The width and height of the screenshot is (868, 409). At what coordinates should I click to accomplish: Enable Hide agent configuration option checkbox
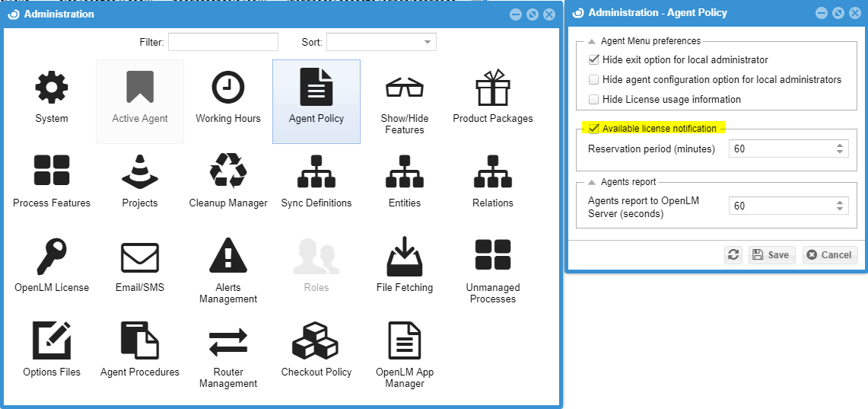pos(594,79)
